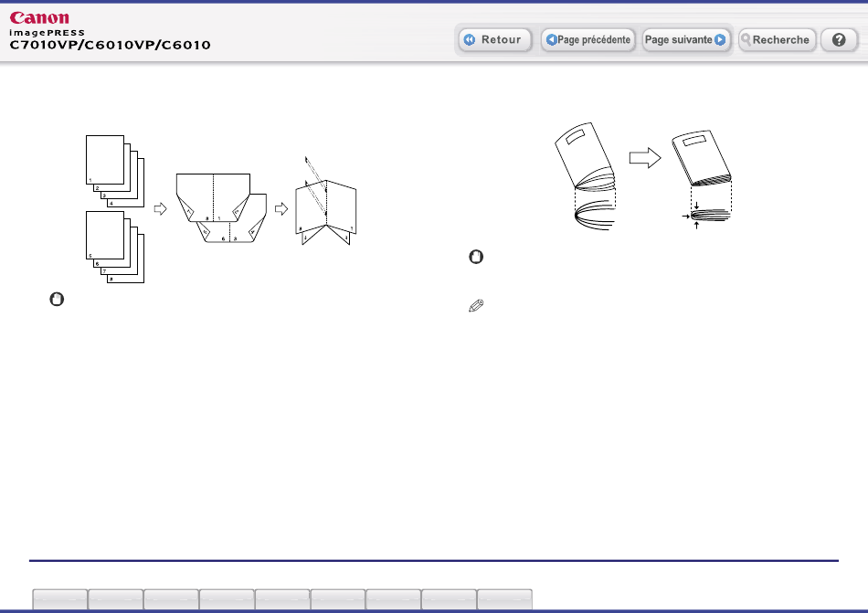868x613 pixels.
Task: Advance with the Page suivante button
Action: pos(685,40)
